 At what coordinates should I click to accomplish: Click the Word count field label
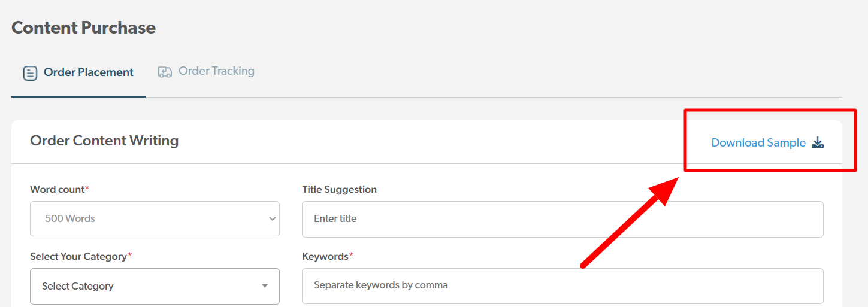[57, 189]
